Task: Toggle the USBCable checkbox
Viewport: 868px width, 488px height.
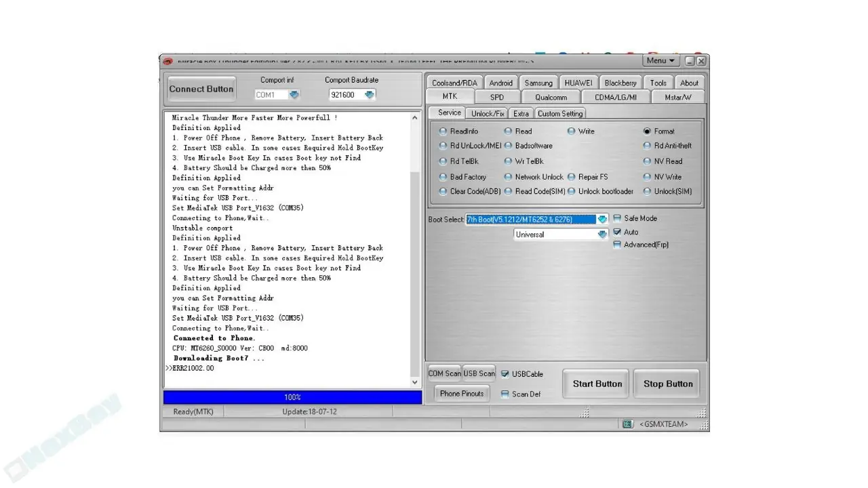Action: point(505,373)
